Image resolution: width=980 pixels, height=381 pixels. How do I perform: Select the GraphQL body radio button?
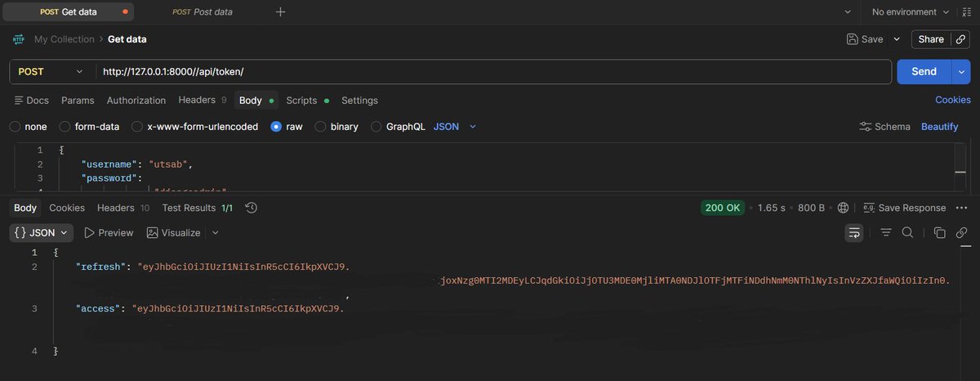point(376,127)
